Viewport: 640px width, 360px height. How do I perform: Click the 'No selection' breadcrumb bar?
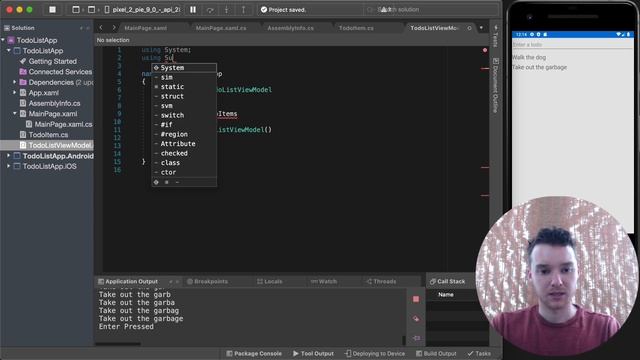(113, 40)
